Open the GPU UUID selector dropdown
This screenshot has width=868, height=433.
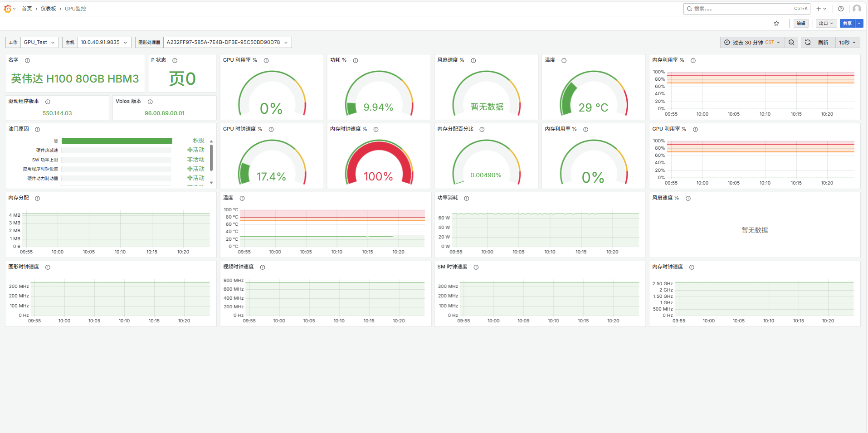(227, 43)
